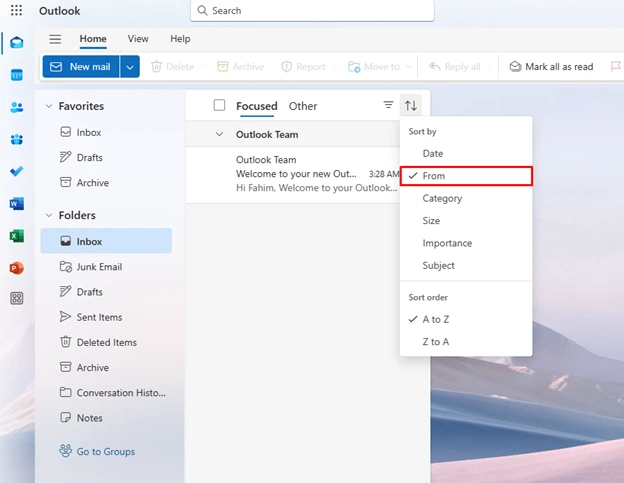624x483 pixels.
Task: Open People from the left app bar
Action: click(16, 107)
